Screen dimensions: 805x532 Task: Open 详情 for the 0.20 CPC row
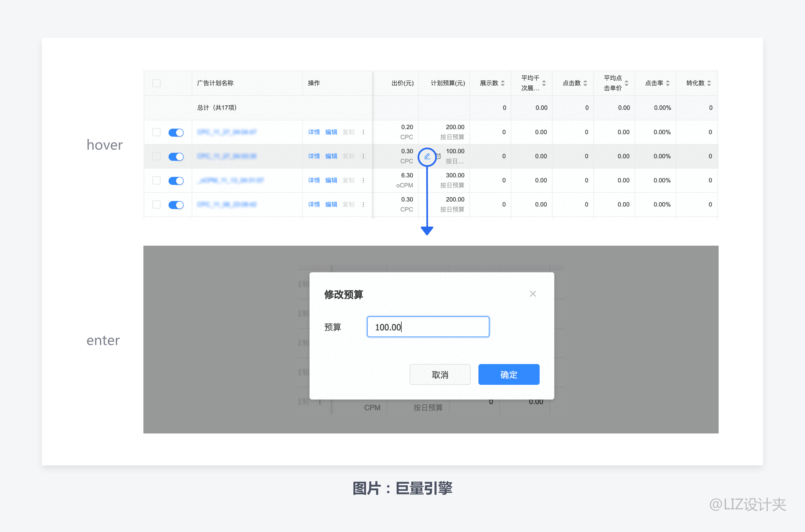314,132
